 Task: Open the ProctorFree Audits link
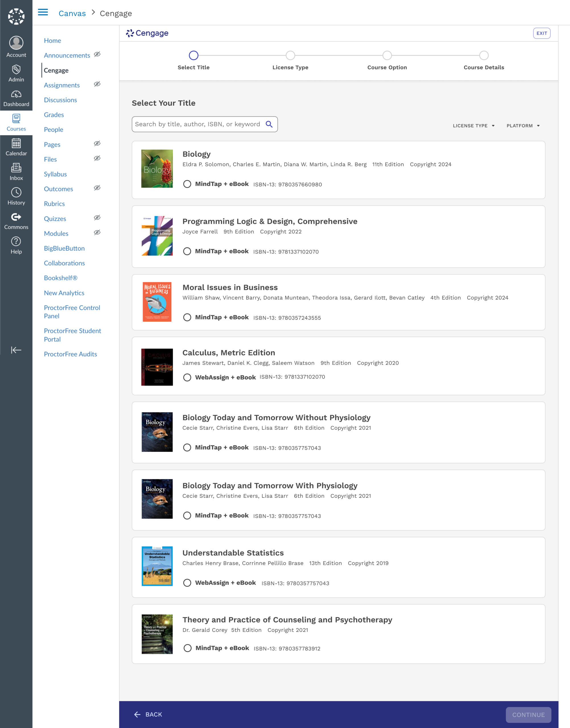[70, 354]
